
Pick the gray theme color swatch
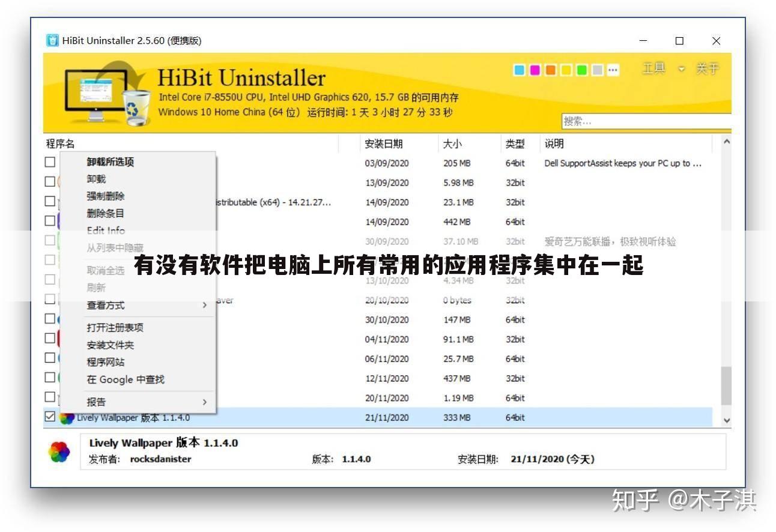click(x=597, y=70)
